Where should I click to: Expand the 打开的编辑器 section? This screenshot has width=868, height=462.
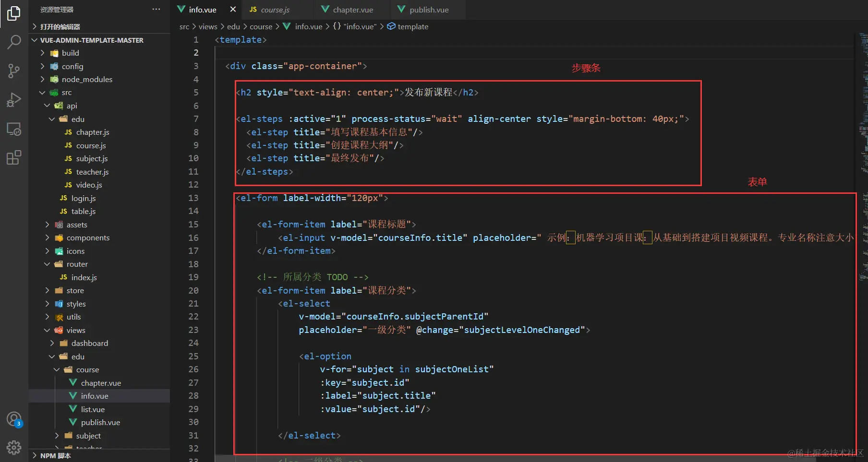[x=35, y=26]
